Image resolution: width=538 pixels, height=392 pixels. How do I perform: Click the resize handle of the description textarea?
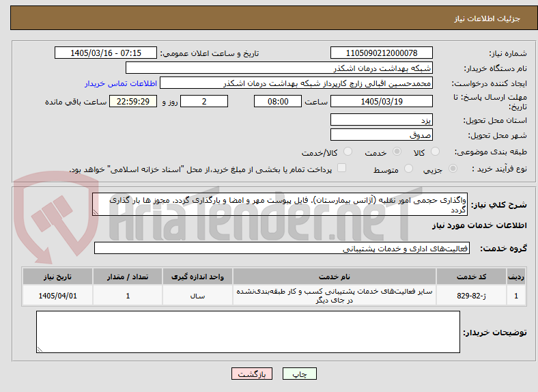(96, 212)
